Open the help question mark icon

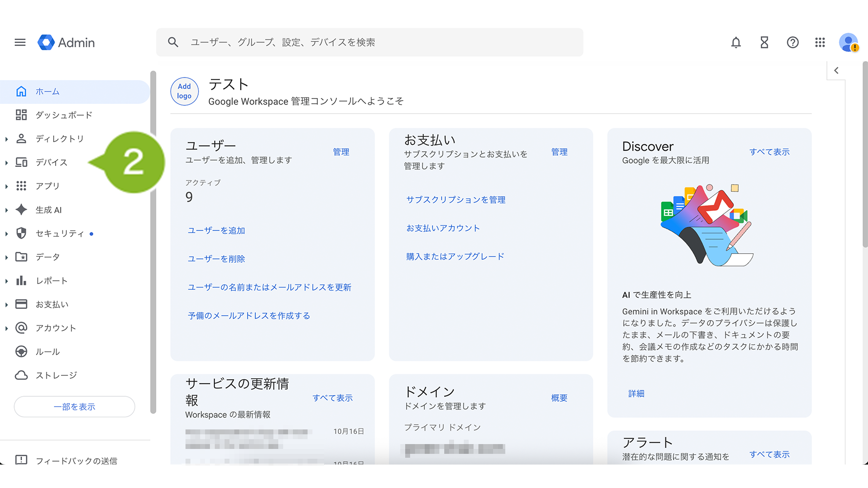(792, 42)
